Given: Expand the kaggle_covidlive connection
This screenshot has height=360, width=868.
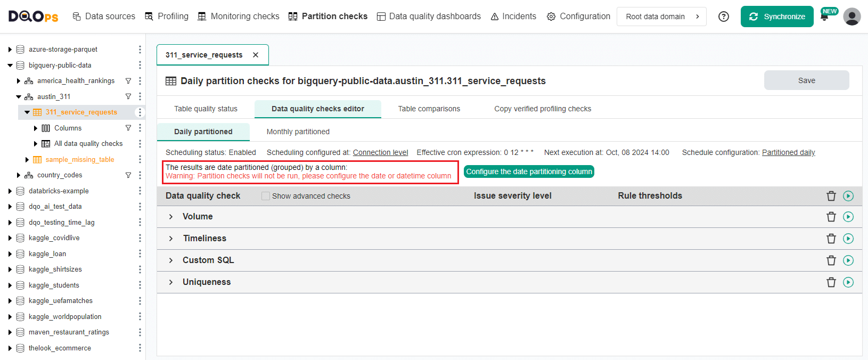Looking at the screenshot, I should 10,238.
